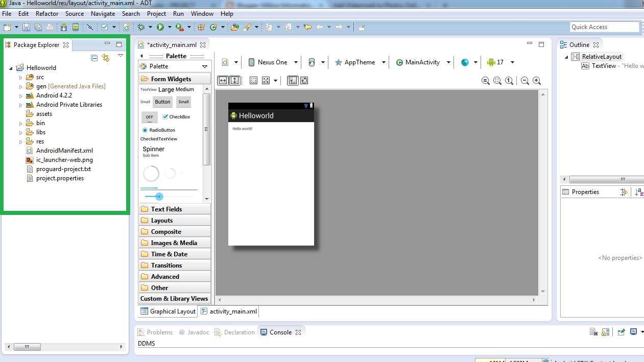Open the Android SDK Manager icon
The width and height of the screenshot is (644, 362).
coord(64,27)
